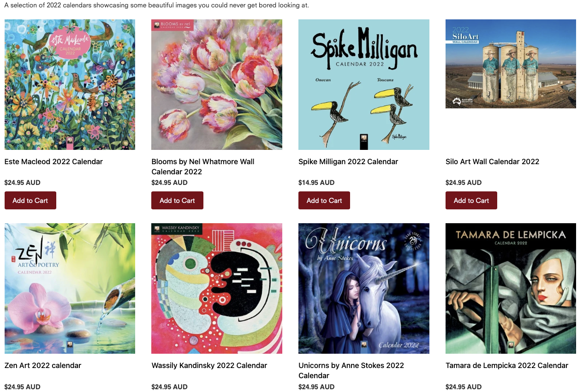Add Este Macleod calendar to cart
The height and width of the screenshot is (392, 583).
click(30, 201)
